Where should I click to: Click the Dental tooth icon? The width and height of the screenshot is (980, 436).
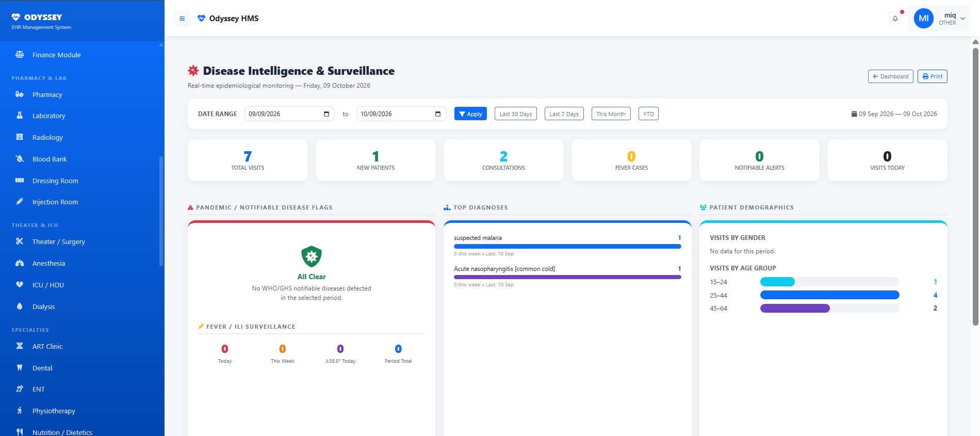coord(20,368)
